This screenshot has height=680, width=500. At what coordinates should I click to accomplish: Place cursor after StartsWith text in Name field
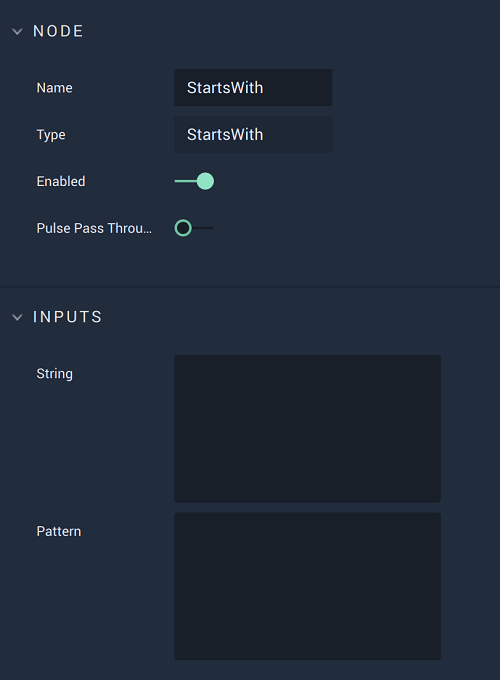tap(265, 88)
